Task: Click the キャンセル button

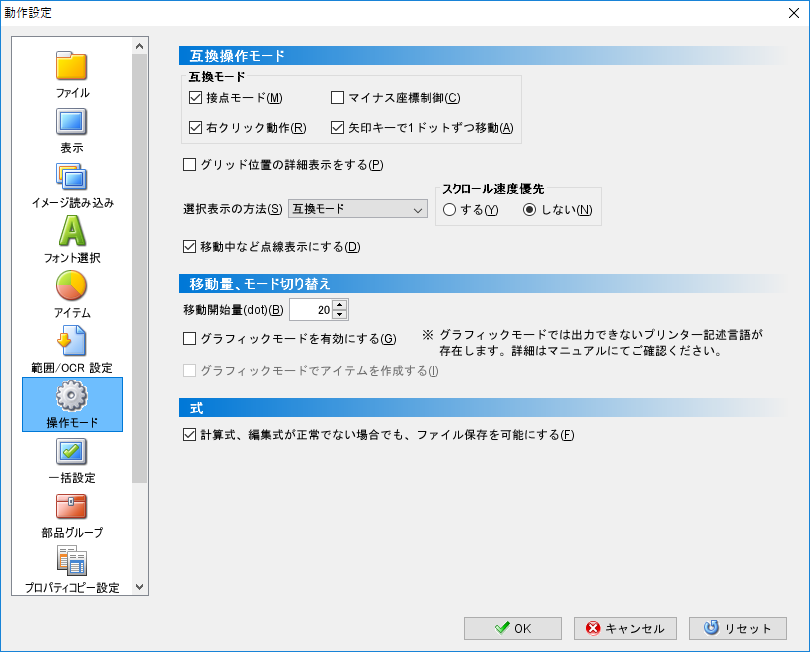Action: (625, 628)
